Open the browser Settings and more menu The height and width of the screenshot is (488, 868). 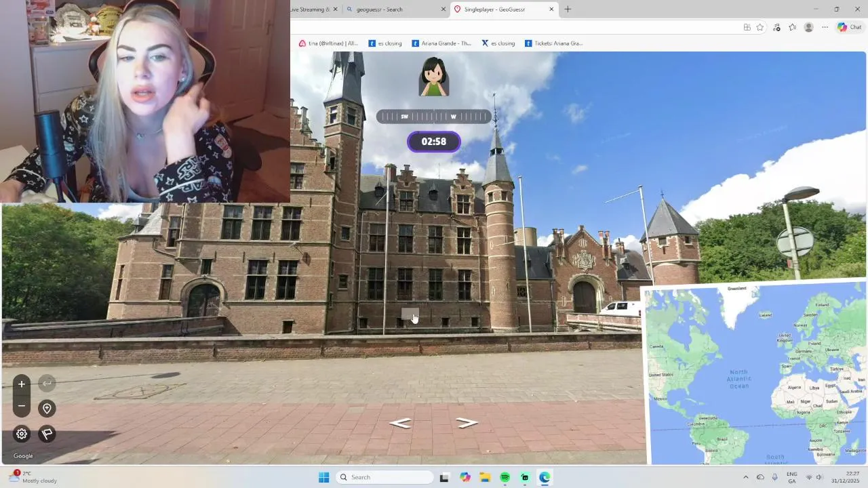825,27
